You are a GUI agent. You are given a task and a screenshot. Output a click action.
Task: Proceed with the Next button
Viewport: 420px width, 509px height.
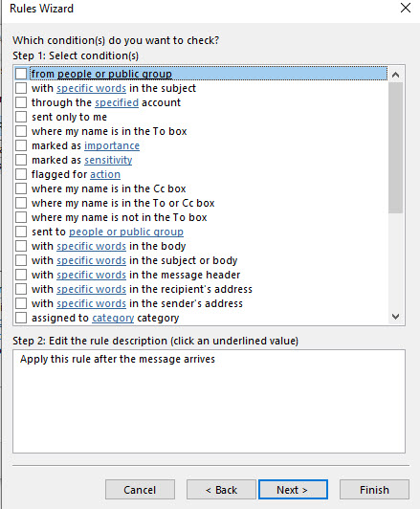[293, 490]
